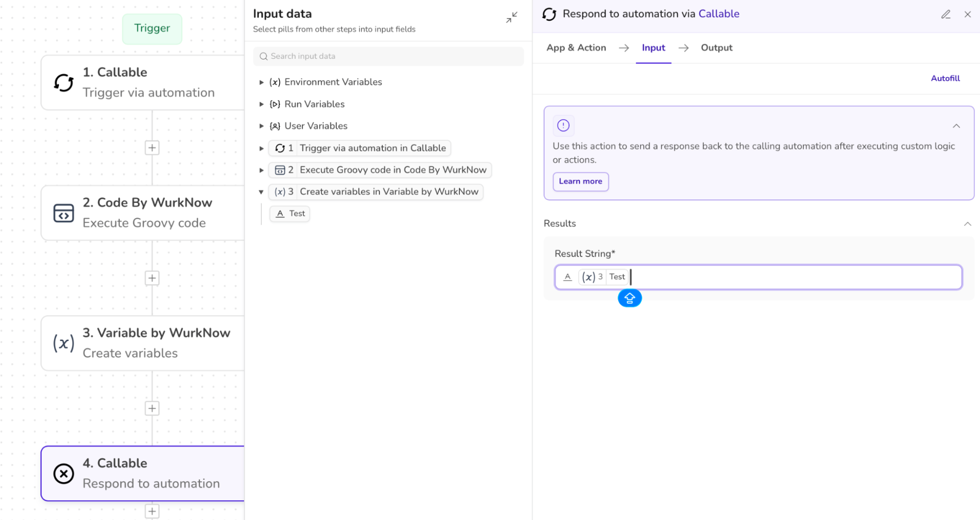Viewport: 980px width, 520px height.
Task: Click the Autofill link
Action: coord(945,78)
